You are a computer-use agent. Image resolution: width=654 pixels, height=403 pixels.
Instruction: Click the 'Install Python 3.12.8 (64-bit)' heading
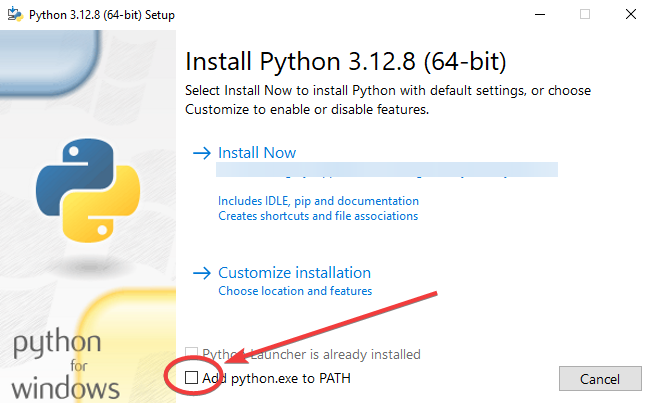click(x=346, y=62)
